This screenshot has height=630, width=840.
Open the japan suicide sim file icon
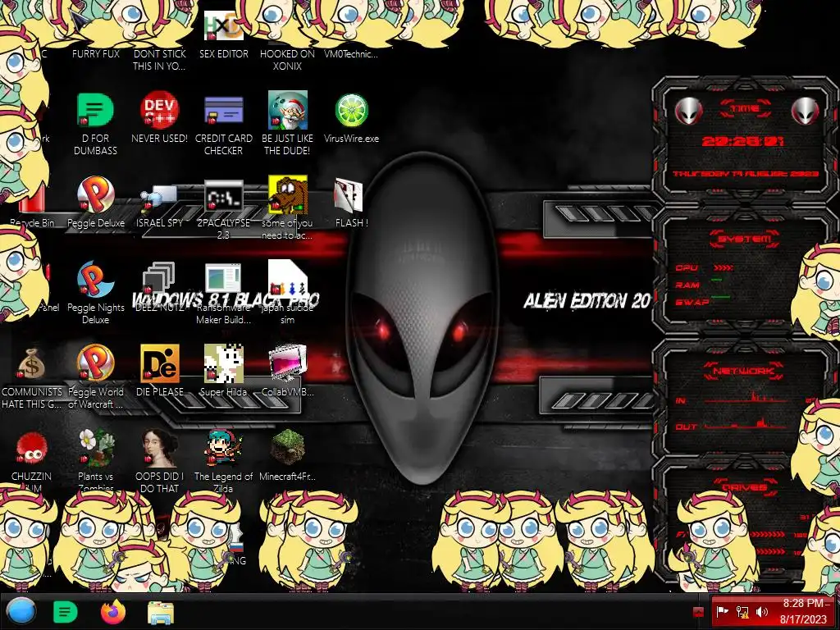pyautogui.click(x=288, y=279)
